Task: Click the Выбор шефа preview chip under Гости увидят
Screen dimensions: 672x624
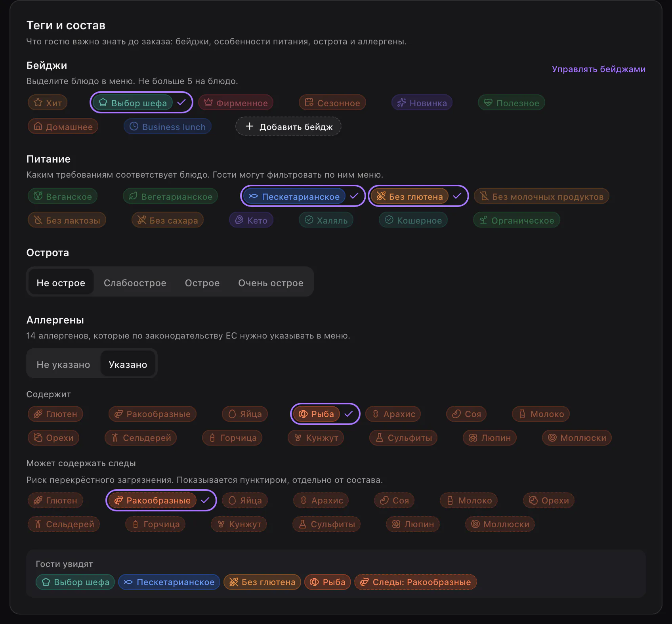Action: point(75,582)
